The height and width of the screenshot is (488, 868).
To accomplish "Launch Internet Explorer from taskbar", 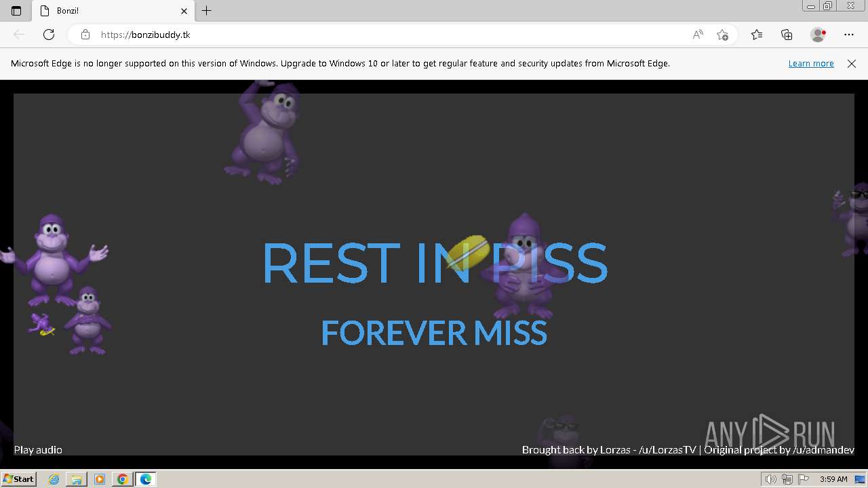I will [54, 479].
